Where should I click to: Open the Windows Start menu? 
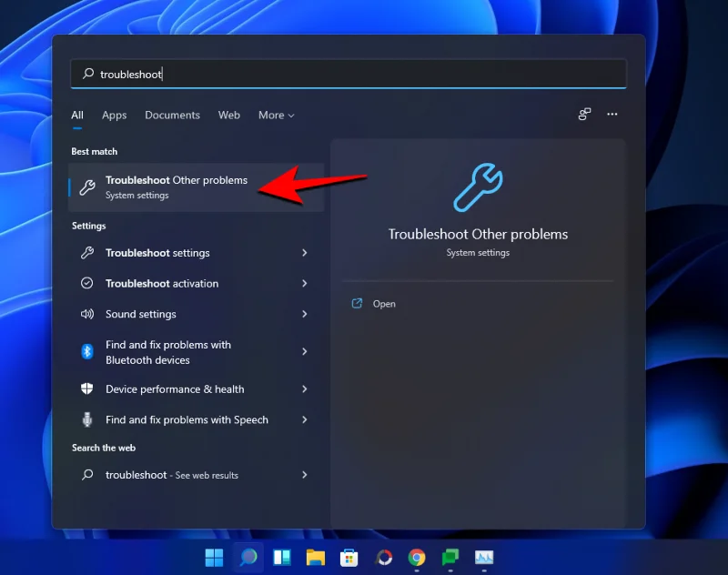214,558
